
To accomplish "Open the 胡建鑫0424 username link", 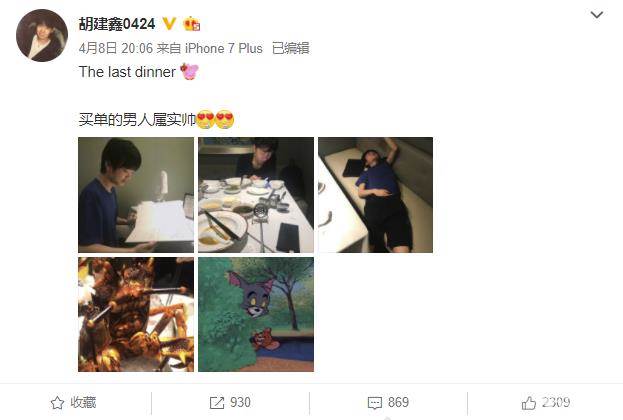I will tap(117, 24).
